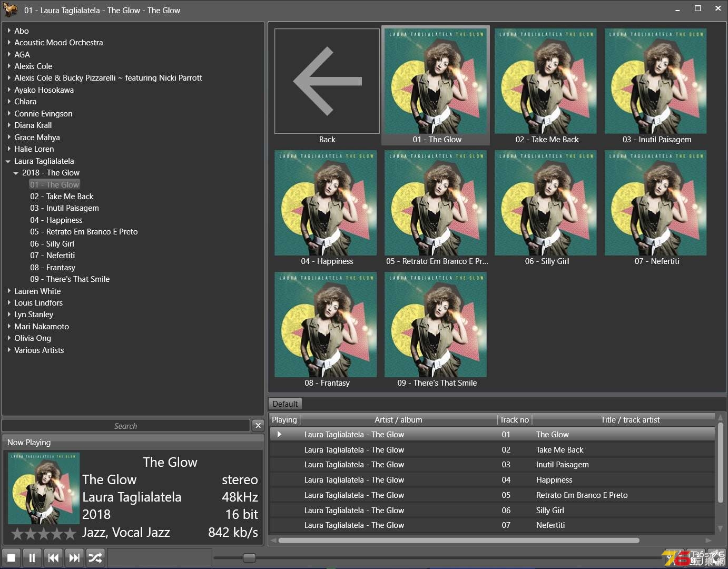Collapse the Laura Taglialatela artist node
The height and width of the screenshot is (569, 728).
[x=8, y=161]
